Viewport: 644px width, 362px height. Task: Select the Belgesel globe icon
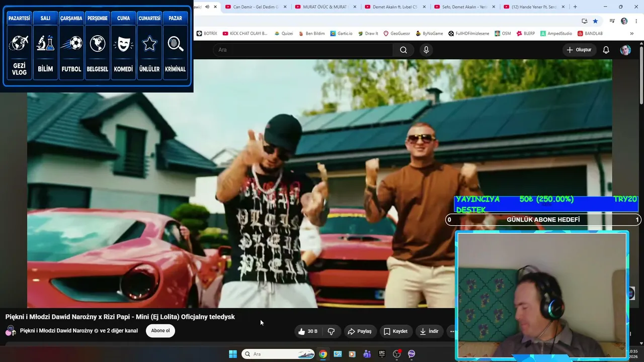[98, 43]
